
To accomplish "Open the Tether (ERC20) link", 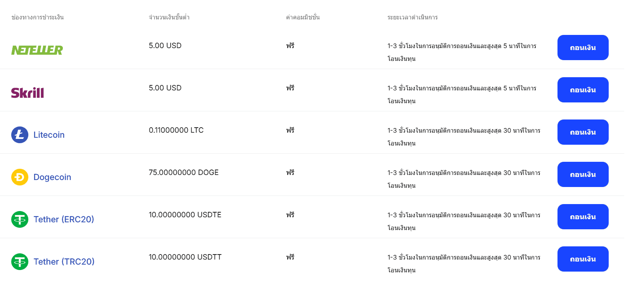I will point(64,219).
